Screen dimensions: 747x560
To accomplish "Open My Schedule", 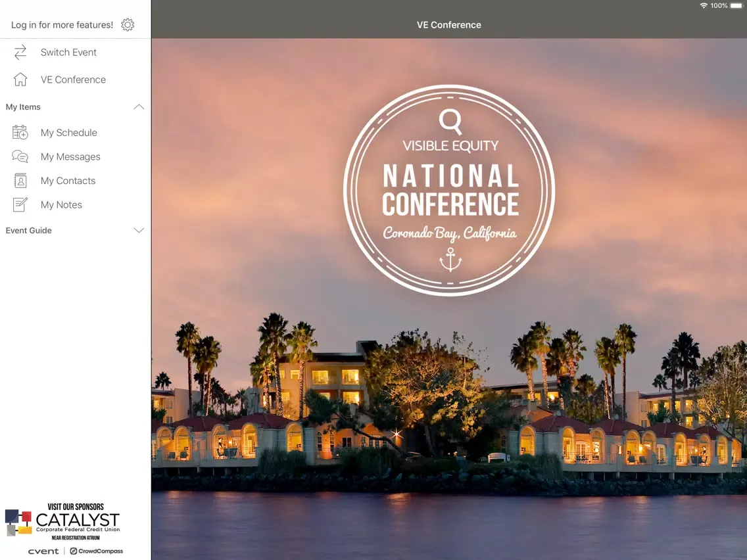I will (x=76, y=132).
